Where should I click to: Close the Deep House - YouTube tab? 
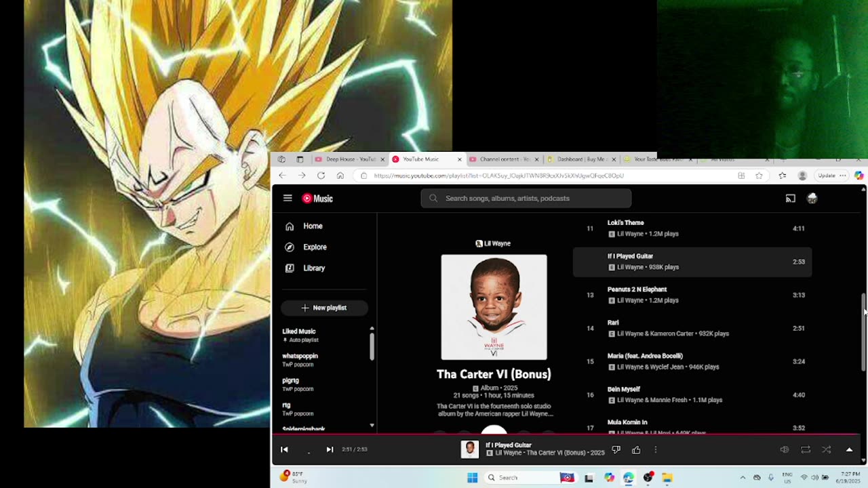point(382,159)
